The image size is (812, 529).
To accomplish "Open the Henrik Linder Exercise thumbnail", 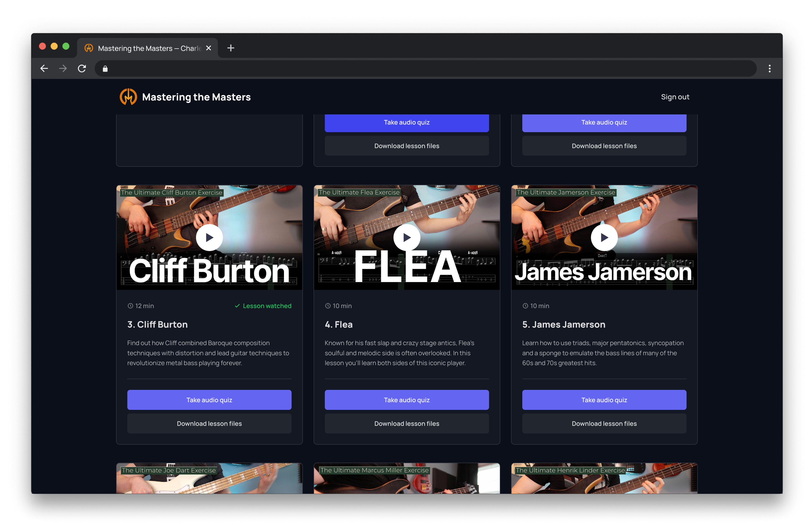I will [x=604, y=478].
